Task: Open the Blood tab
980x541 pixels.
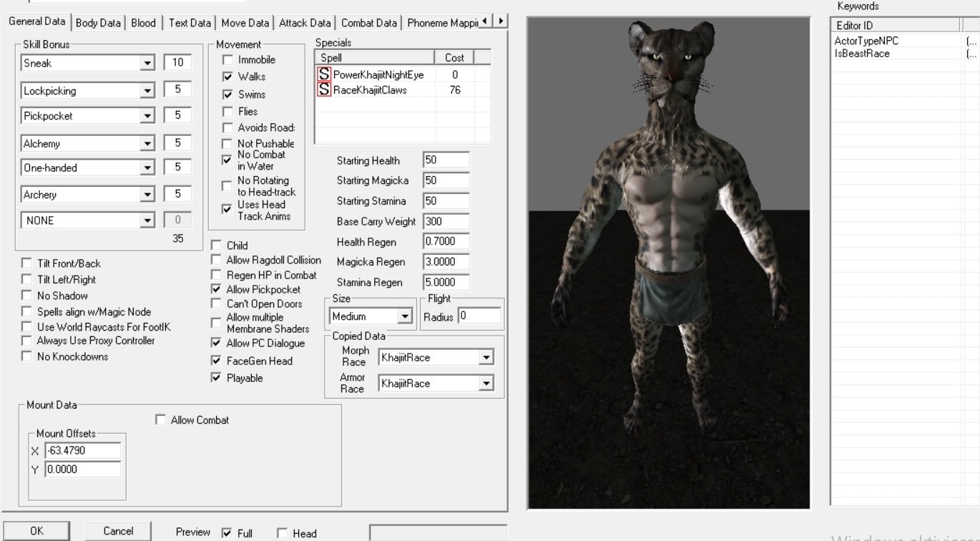Action: point(143,23)
